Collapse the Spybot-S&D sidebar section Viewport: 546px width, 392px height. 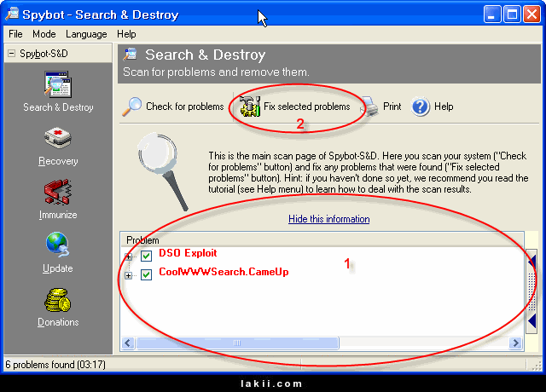point(11,53)
